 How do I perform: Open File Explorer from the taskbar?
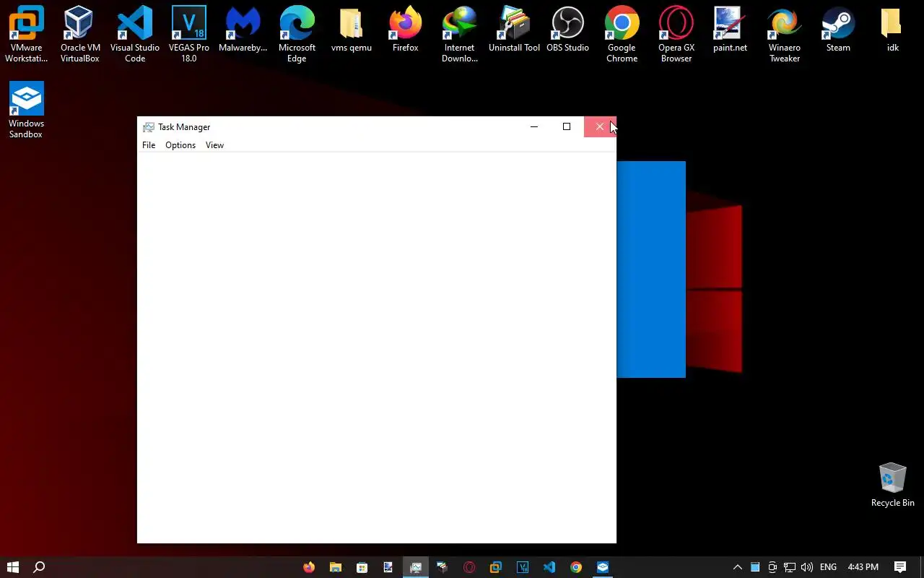click(x=336, y=567)
